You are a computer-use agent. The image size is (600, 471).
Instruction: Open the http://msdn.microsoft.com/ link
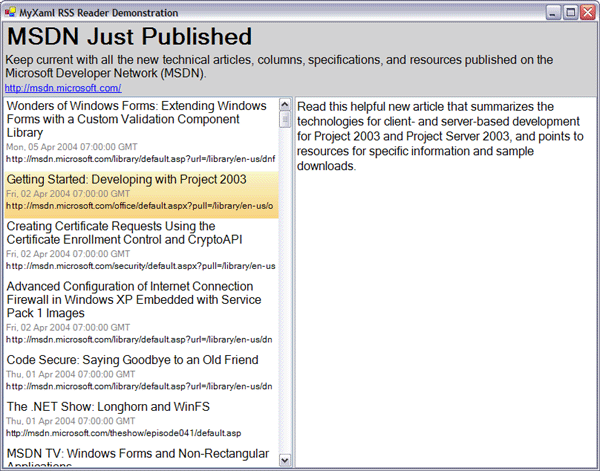pos(63,88)
